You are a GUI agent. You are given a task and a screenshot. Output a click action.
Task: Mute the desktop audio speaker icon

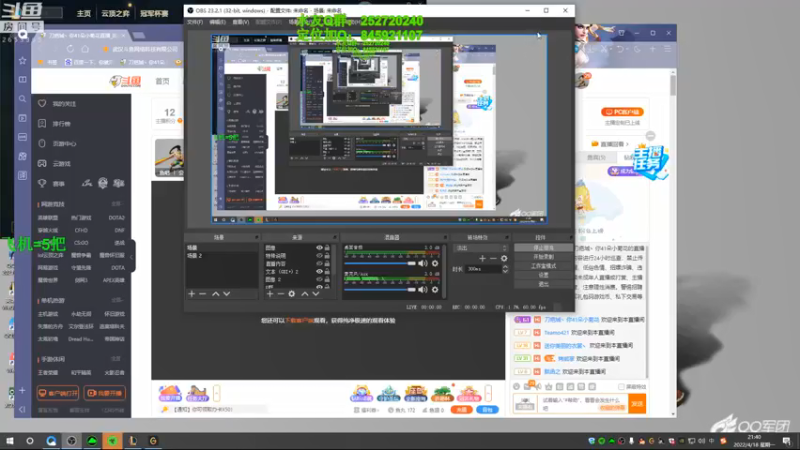pos(423,263)
